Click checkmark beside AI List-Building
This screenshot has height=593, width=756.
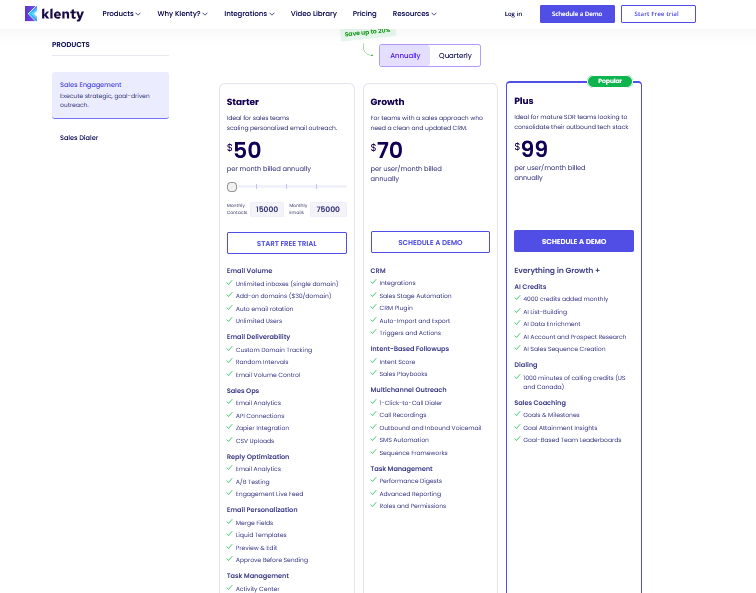517,311
